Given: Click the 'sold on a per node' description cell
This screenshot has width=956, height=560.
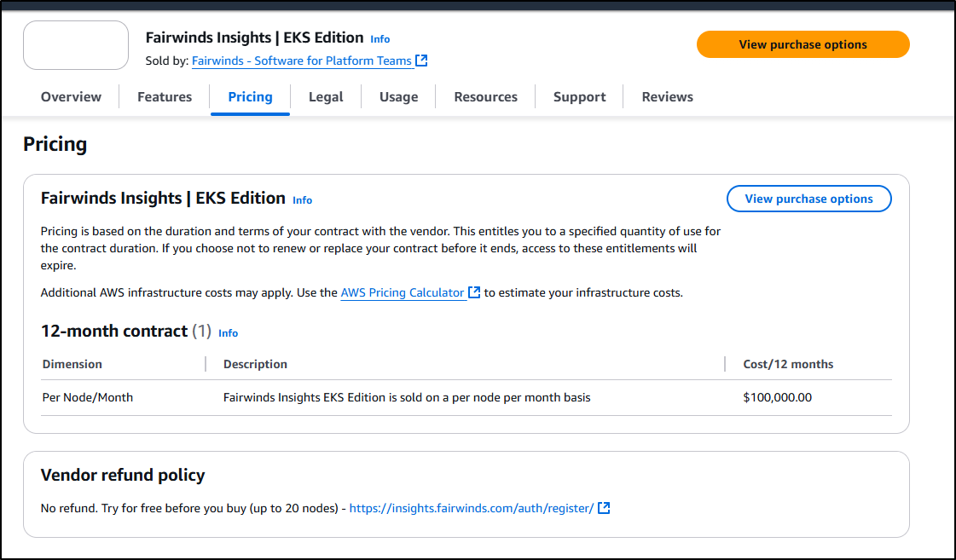Looking at the screenshot, I should pos(407,397).
